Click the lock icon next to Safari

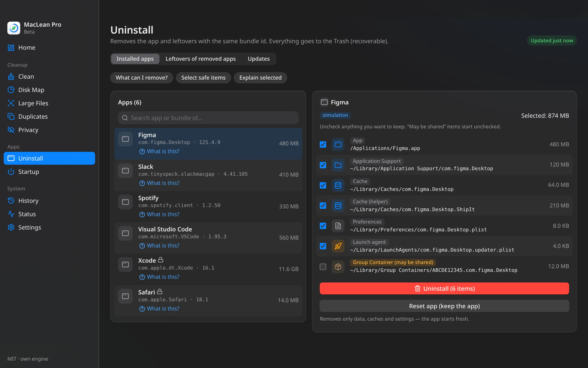pyautogui.click(x=160, y=292)
